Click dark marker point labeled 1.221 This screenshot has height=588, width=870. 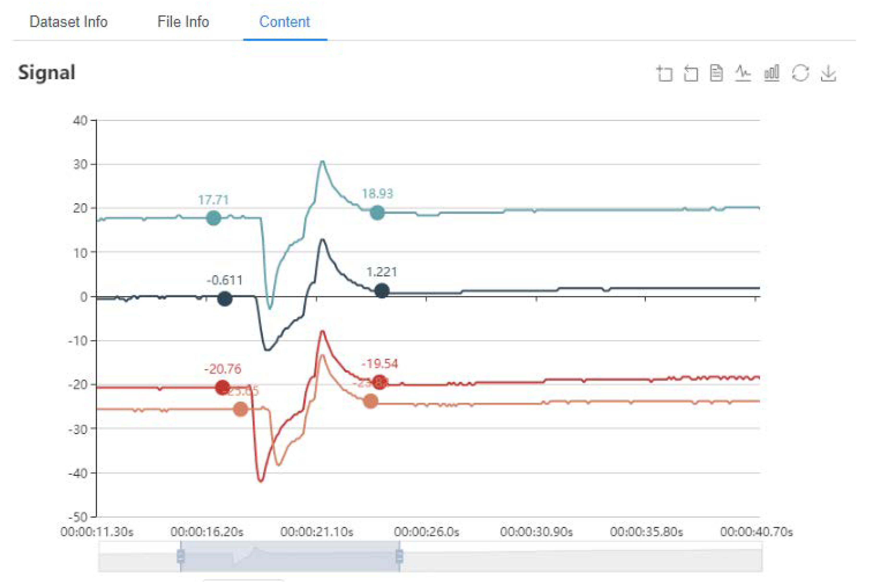coord(381,291)
